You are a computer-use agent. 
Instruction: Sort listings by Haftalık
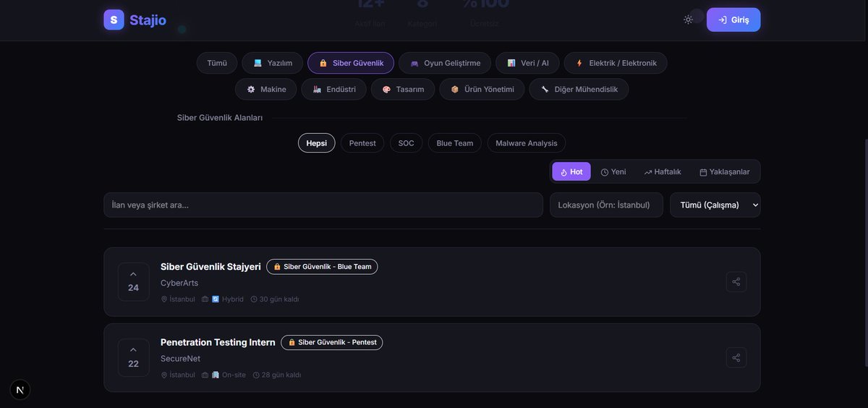tap(663, 171)
